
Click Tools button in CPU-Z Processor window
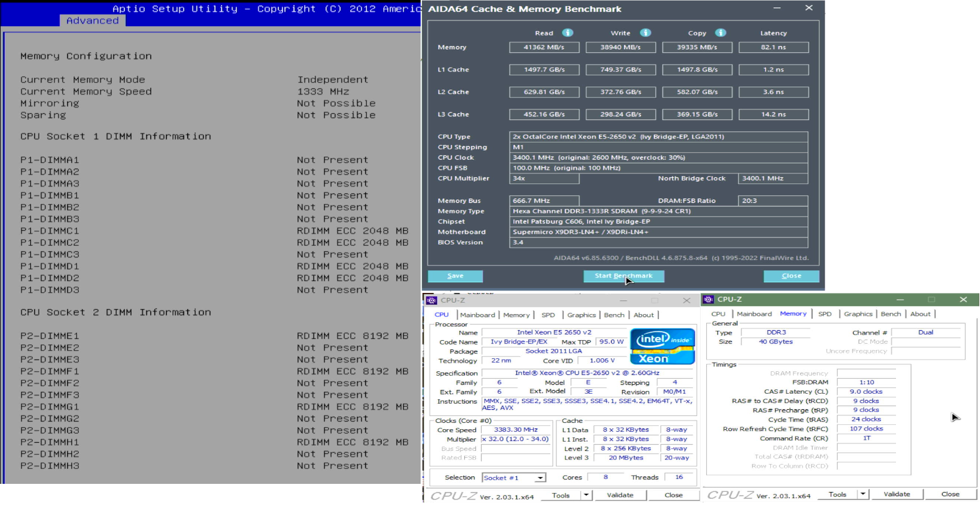click(561, 495)
